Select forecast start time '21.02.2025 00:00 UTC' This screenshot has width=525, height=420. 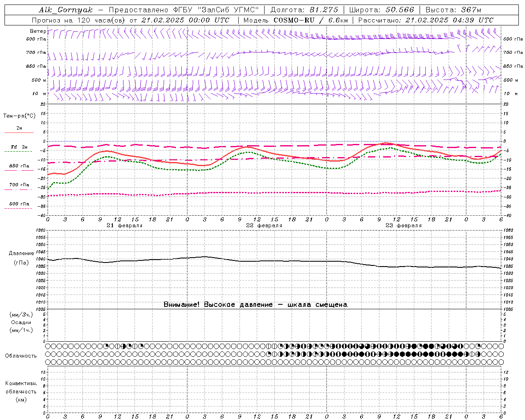pyautogui.click(x=185, y=20)
